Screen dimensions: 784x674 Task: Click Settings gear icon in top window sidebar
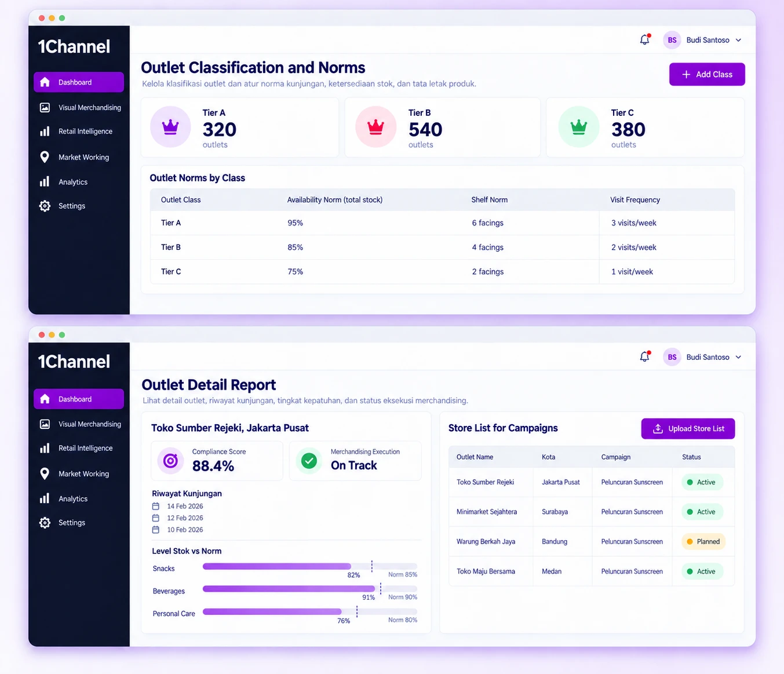tap(45, 206)
